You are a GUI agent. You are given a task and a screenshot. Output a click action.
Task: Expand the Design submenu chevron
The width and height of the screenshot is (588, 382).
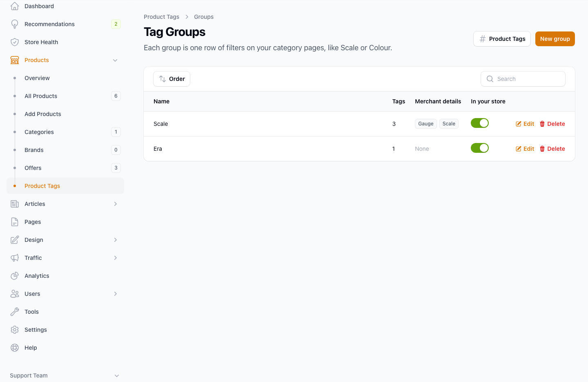pos(116,240)
